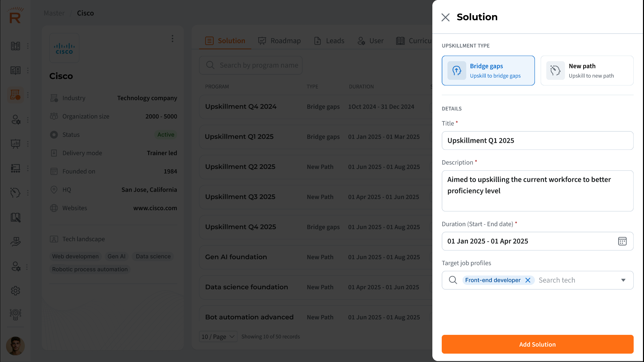This screenshot has height=362, width=644.
Task: Click the lightbulb idea icon in sidebar
Action: (15, 314)
